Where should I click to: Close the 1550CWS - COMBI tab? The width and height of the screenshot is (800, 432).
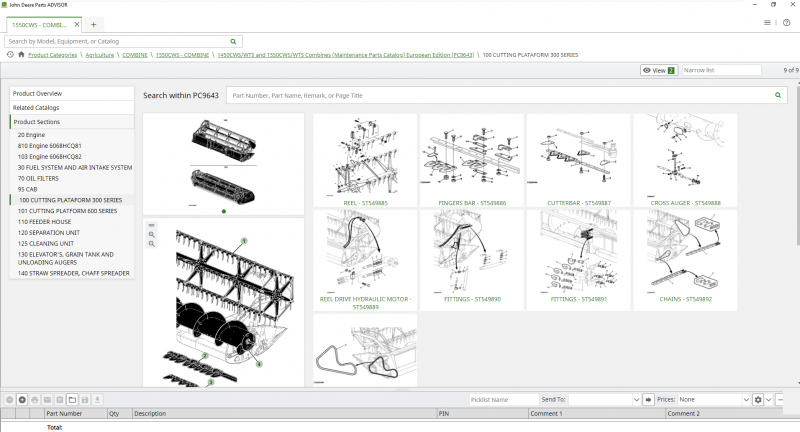click(x=77, y=24)
